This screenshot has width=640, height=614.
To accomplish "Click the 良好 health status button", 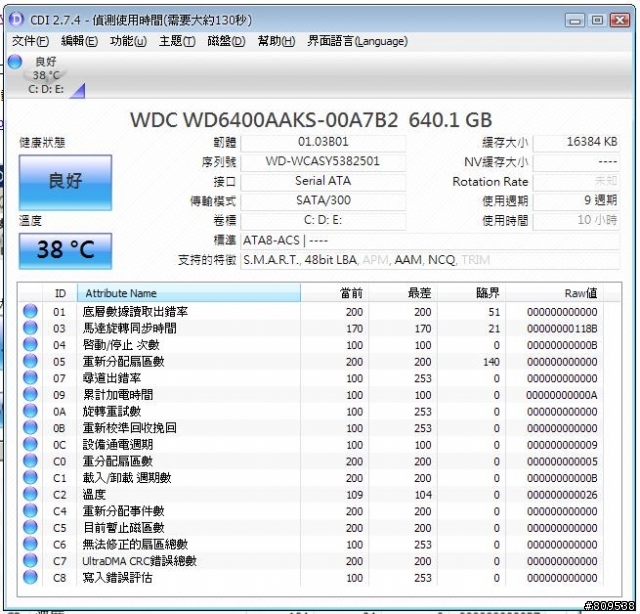I will (65, 182).
